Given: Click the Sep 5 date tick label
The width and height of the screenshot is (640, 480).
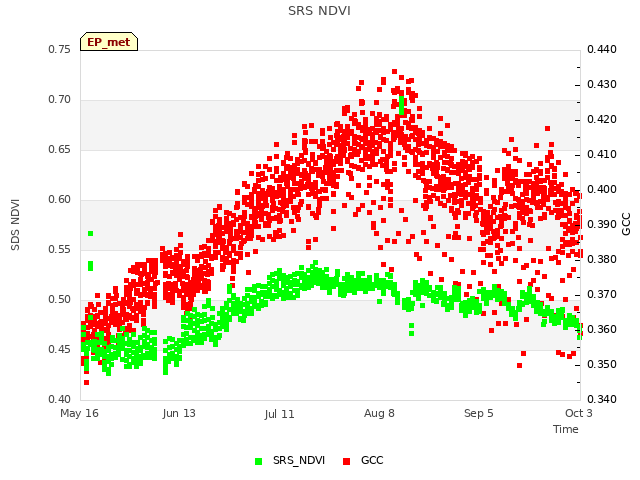Looking at the screenshot, I should (x=479, y=413).
